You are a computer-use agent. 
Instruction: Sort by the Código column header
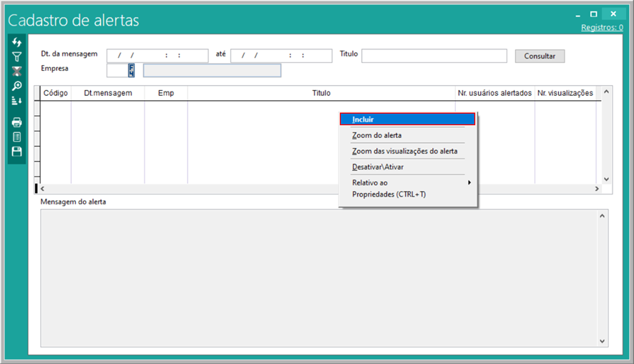55,93
